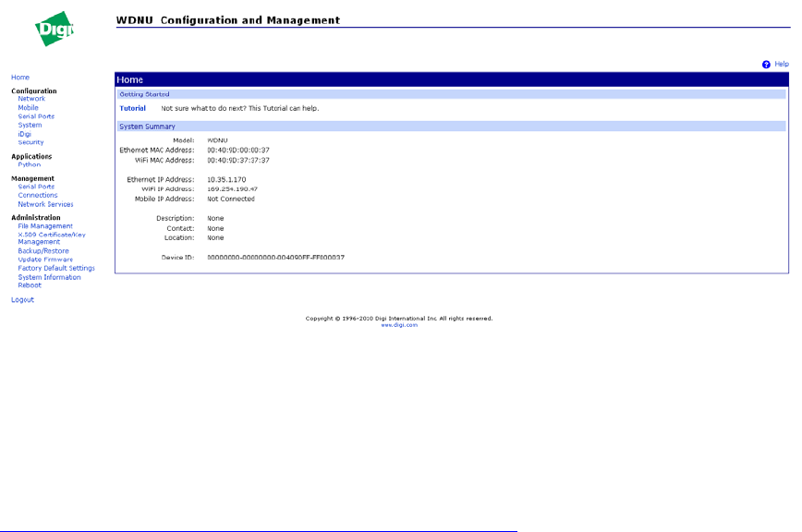This screenshot has width=802, height=532.
Task: Click Logout in the sidebar
Action: [x=22, y=300]
